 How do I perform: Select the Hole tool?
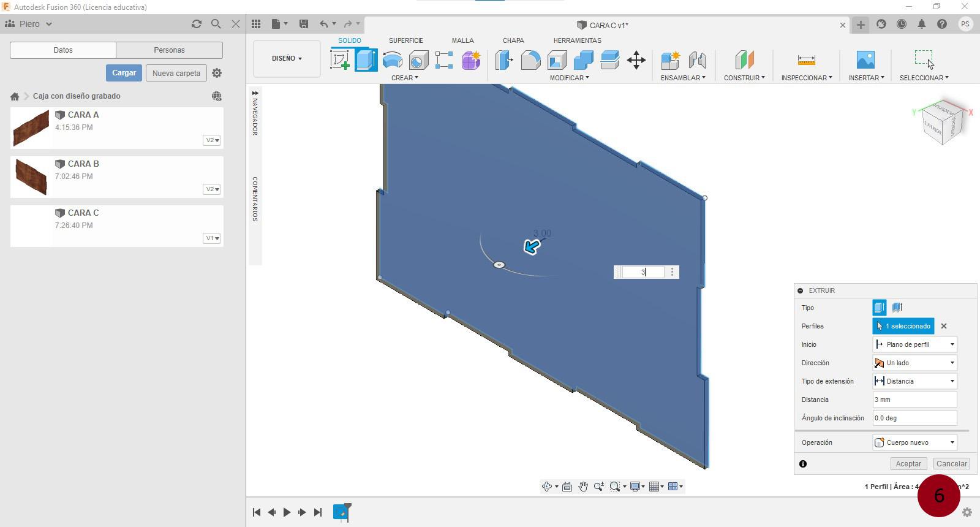coord(418,60)
